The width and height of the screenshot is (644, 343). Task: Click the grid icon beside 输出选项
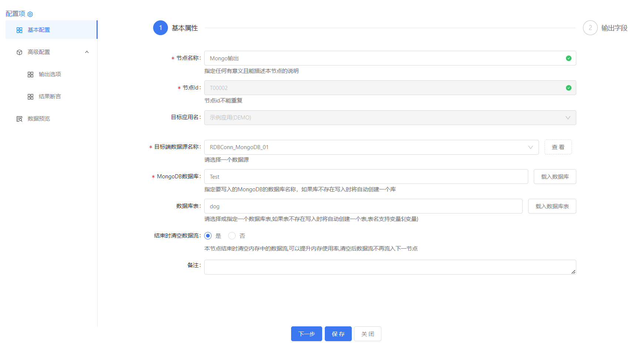[x=31, y=74]
